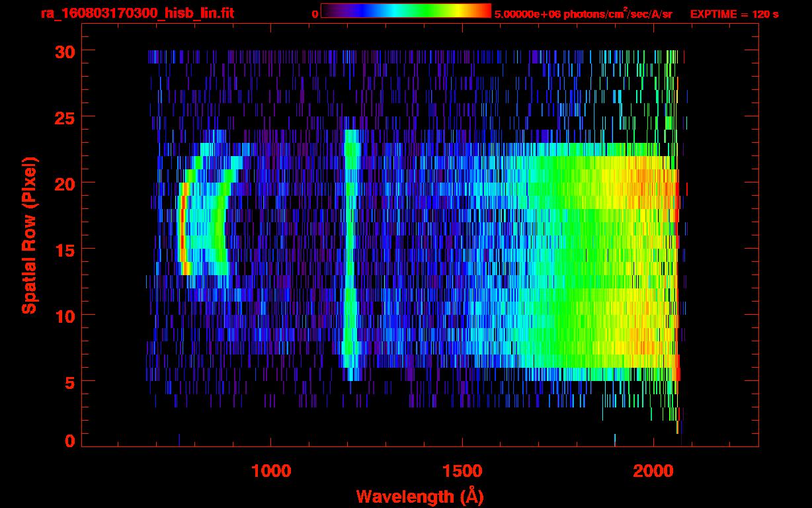Viewport: 812px width, 508px height.
Task: Click the color bar minimum 0 label
Action: [315, 14]
